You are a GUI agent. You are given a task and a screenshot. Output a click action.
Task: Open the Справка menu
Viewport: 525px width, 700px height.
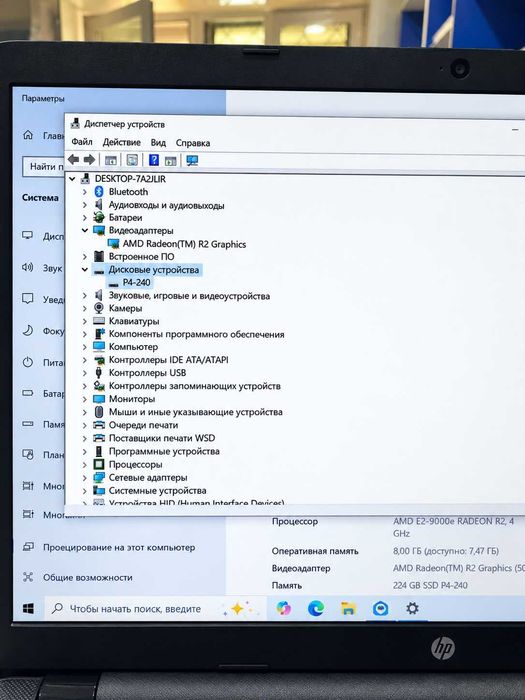coord(193,143)
